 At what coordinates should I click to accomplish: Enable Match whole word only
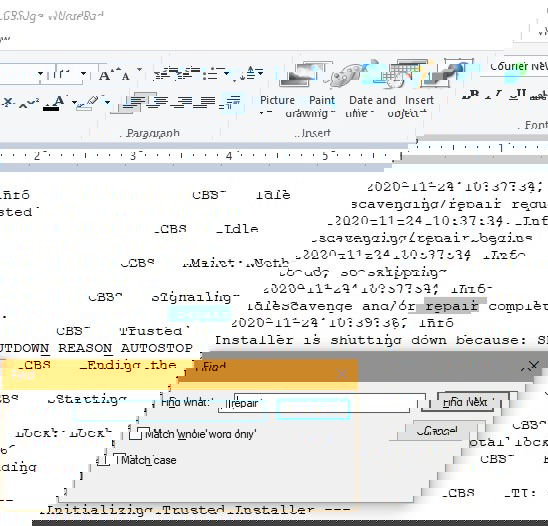tap(135, 433)
